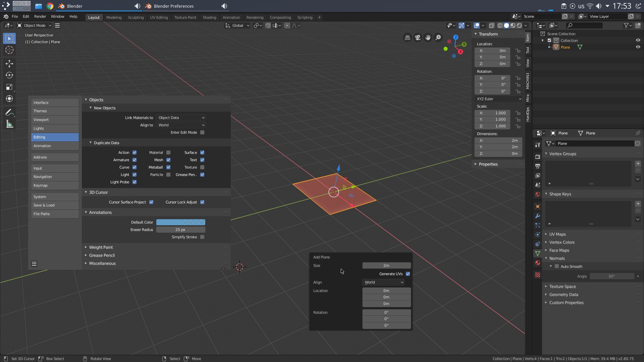Screen dimensions: 644x362
Task: Open the Tool sidebar tab
Action: 528,50
